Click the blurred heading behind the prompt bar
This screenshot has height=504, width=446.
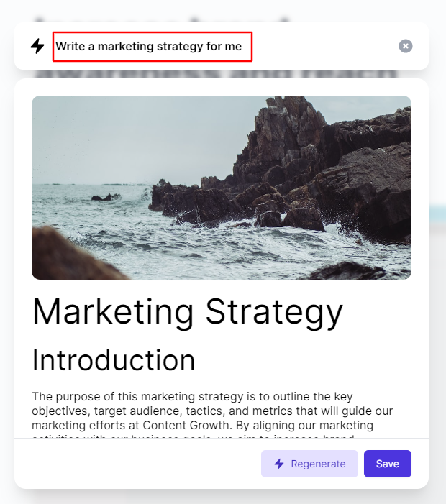[x=215, y=74]
